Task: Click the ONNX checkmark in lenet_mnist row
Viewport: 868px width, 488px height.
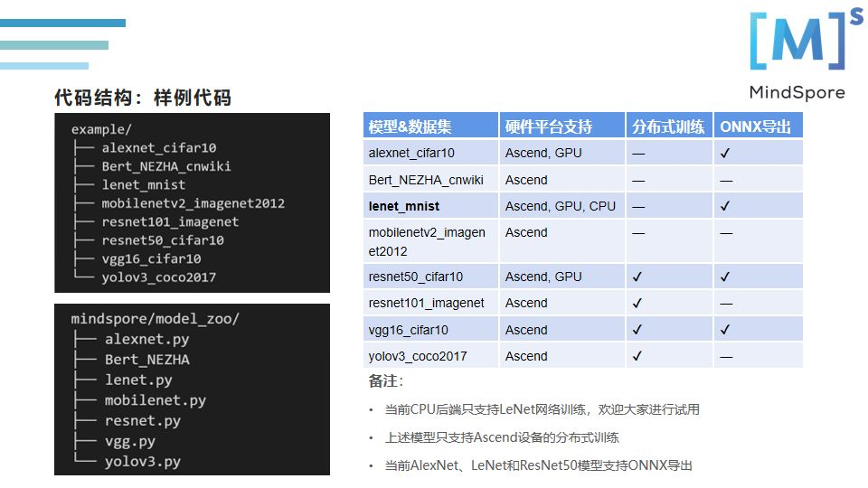Action: coord(725,206)
